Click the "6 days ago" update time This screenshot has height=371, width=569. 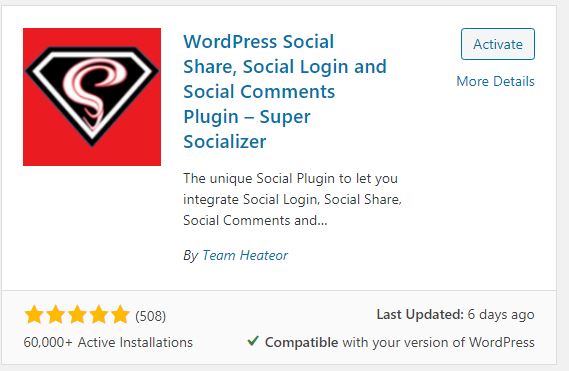tap(501, 315)
